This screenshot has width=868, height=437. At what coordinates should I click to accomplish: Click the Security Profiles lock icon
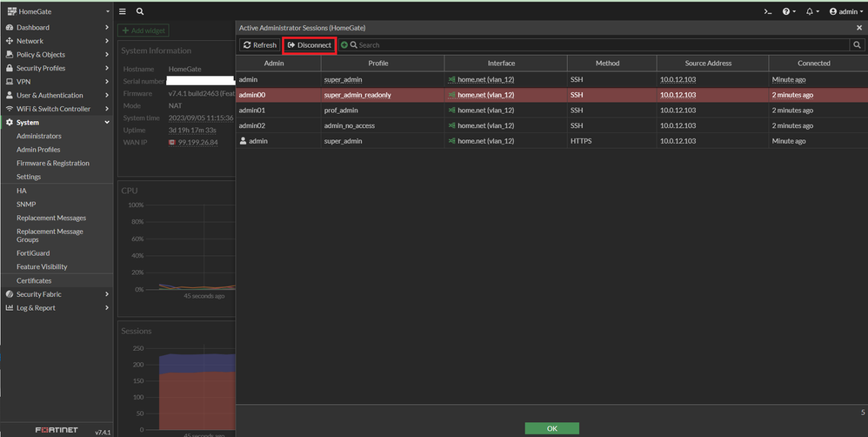coord(10,68)
